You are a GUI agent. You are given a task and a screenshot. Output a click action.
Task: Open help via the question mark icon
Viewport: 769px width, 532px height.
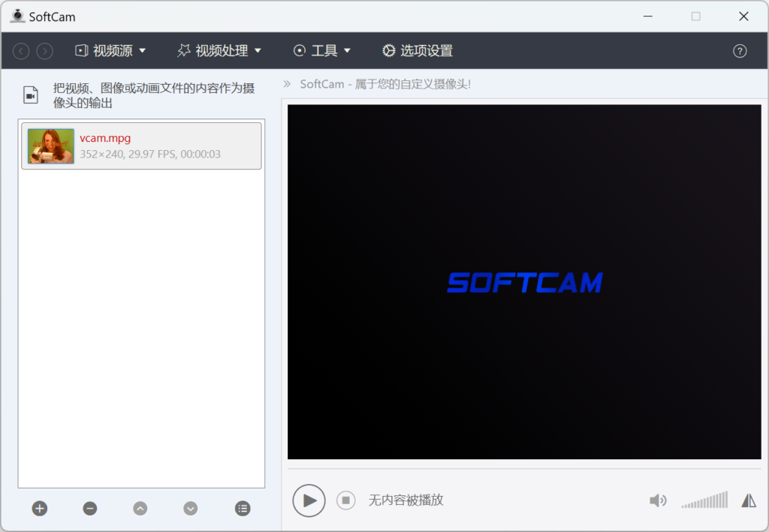[740, 50]
